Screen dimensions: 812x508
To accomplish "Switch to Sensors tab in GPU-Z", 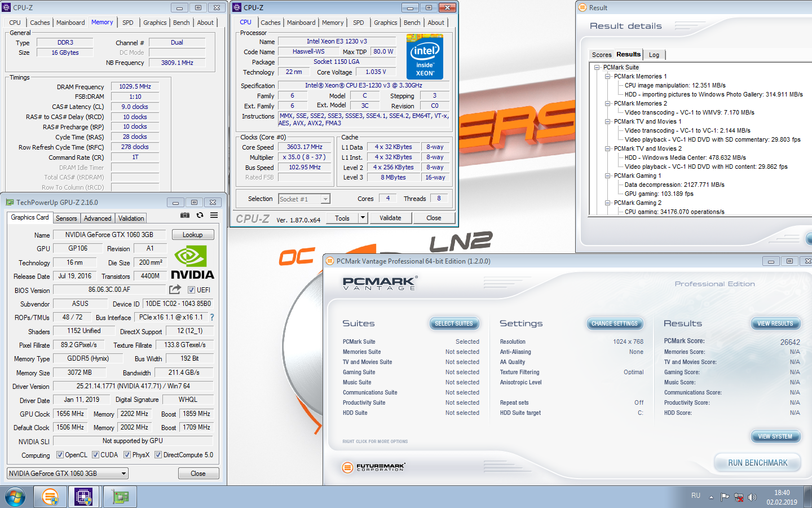I will coord(66,218).
